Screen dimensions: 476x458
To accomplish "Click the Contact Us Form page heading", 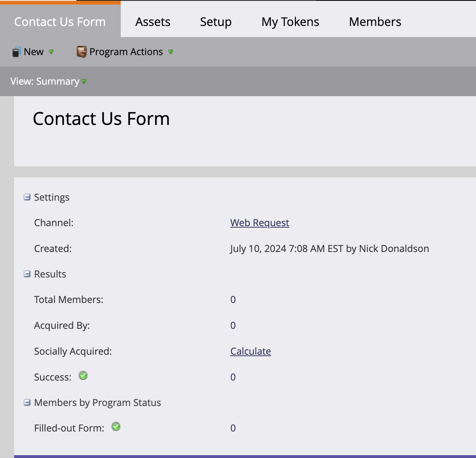I will [101, 119].
